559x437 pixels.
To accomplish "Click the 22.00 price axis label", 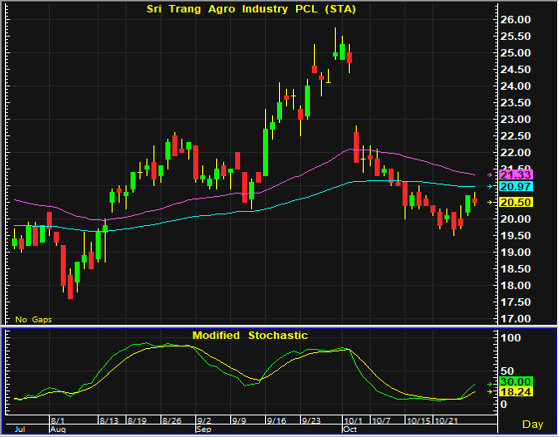I will [x=516, y=152].
